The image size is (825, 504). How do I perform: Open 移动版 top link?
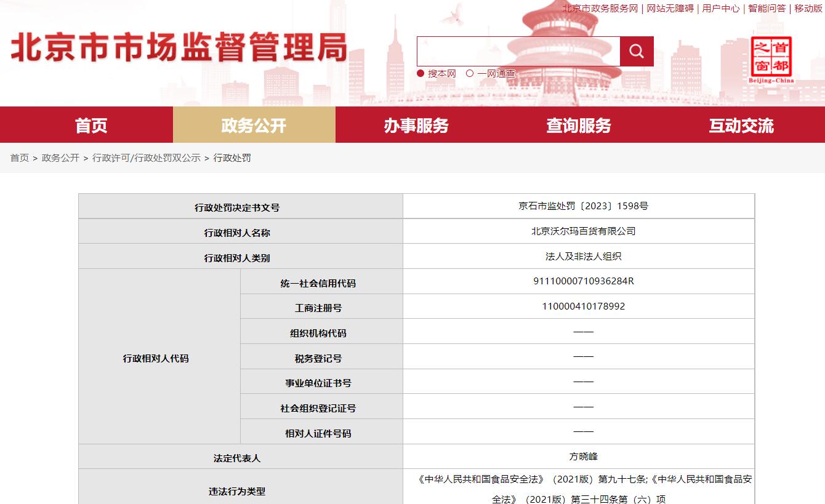coord(808,8)
